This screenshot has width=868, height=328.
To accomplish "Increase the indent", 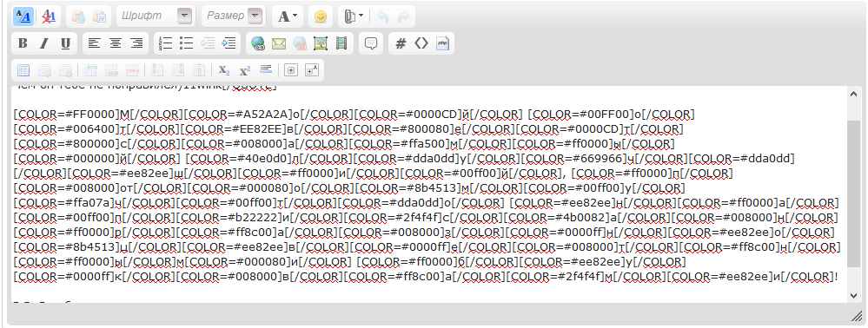I will click(228, 43).
